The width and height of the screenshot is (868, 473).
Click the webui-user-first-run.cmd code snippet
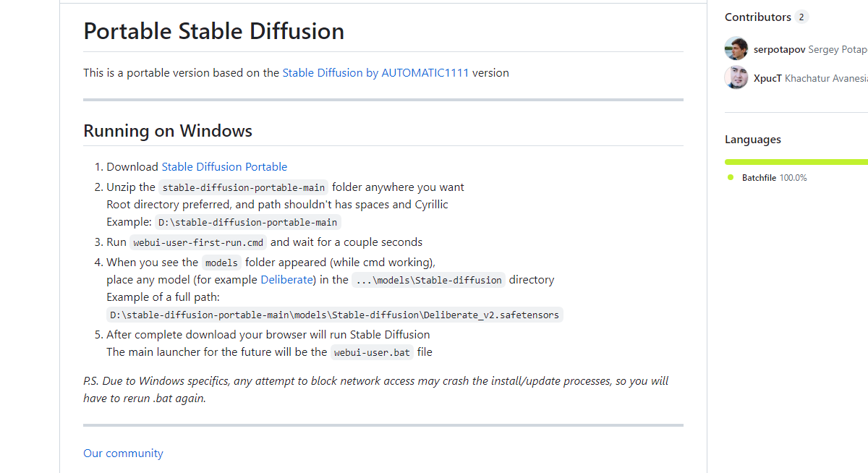(198, 242)
